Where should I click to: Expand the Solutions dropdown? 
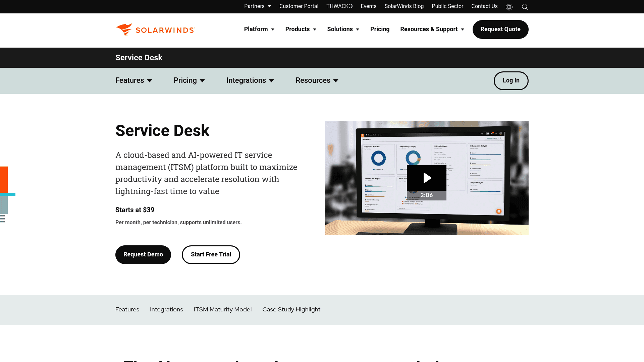tap(343, 29)
